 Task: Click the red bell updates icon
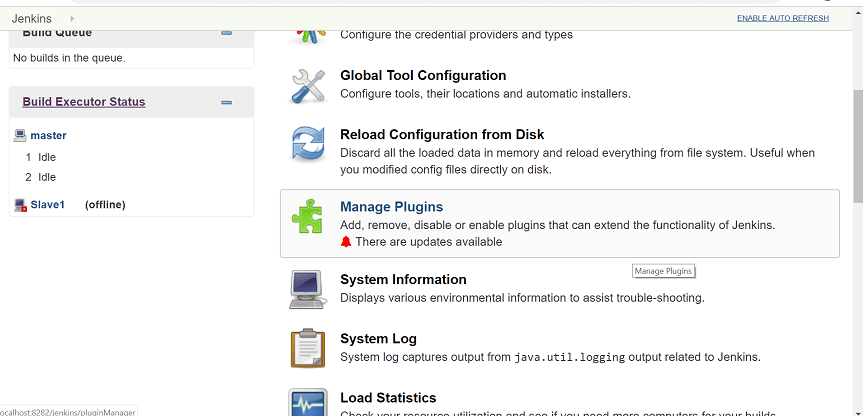coord(346,242)
